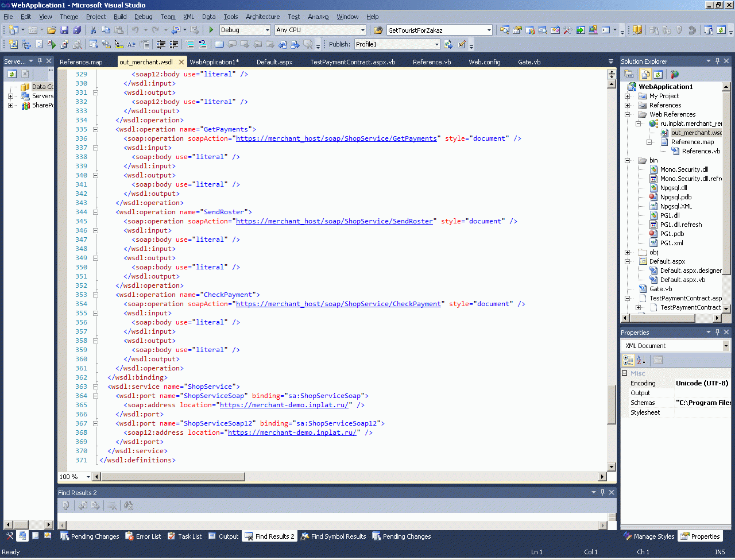735x560 pixels.
Task: Click the Paste clipboard icon
Action: click(119, 30)
